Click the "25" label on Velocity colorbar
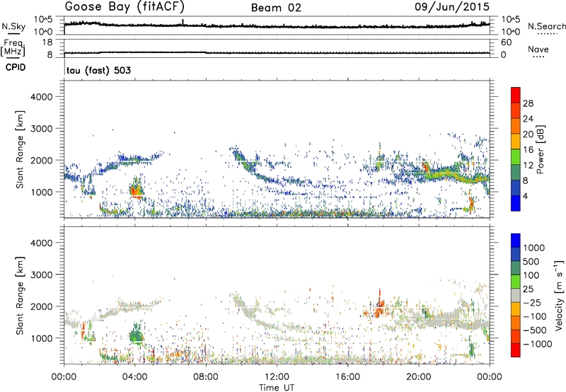566x392 pixels. click(528, 289)
